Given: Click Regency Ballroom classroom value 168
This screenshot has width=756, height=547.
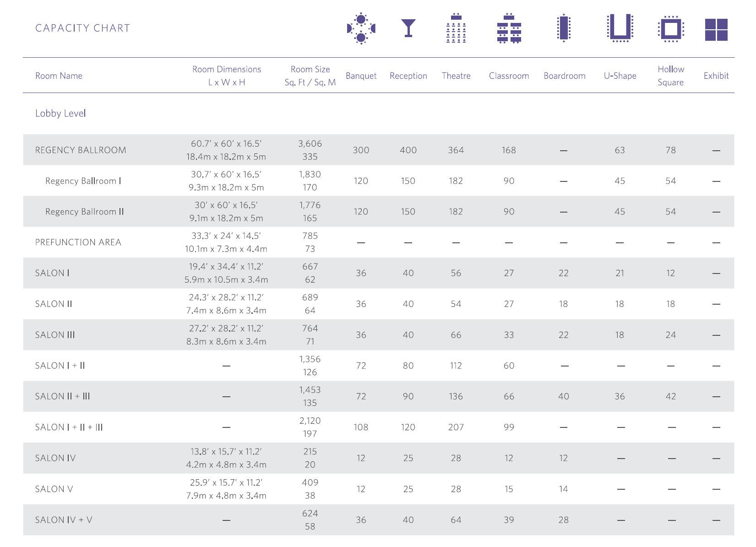Looking at the screenshot, I should pos(509,150).
